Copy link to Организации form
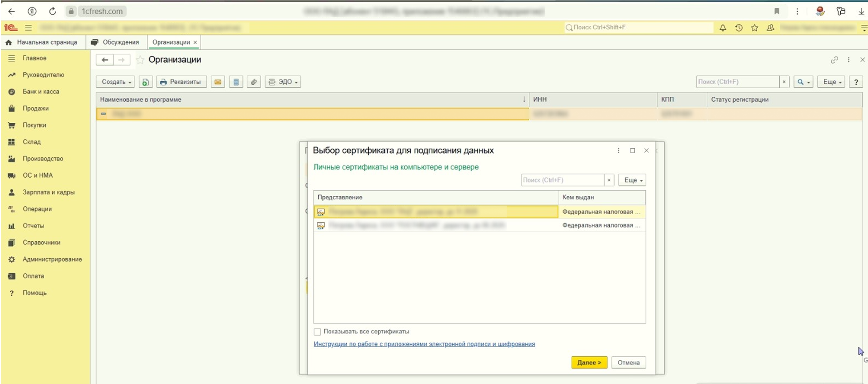The width and height of the screenshot is (868, 384). (x=834, y=60)
